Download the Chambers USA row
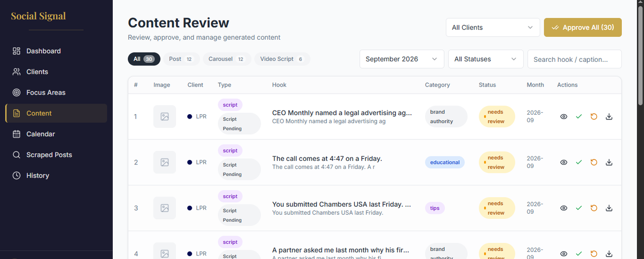This screenshot has width=644, height=259. [609, 208]
